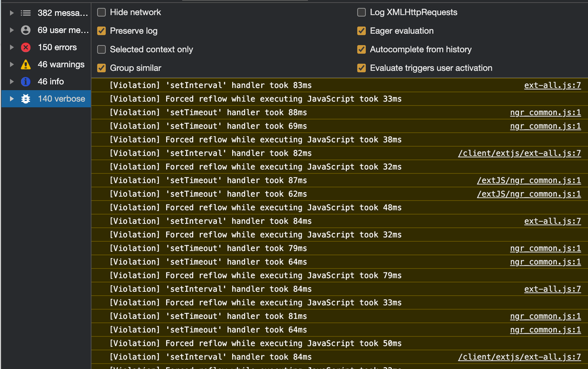Enable Selected context only checkbox
The width and height of the screenshot is (588, 369).
coord(101,50)
